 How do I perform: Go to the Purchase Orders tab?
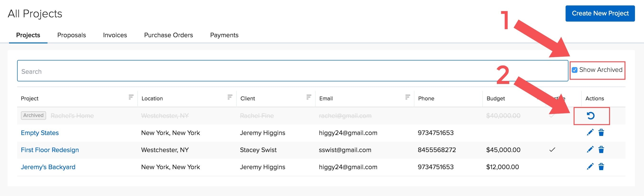(x=168, y=35)
